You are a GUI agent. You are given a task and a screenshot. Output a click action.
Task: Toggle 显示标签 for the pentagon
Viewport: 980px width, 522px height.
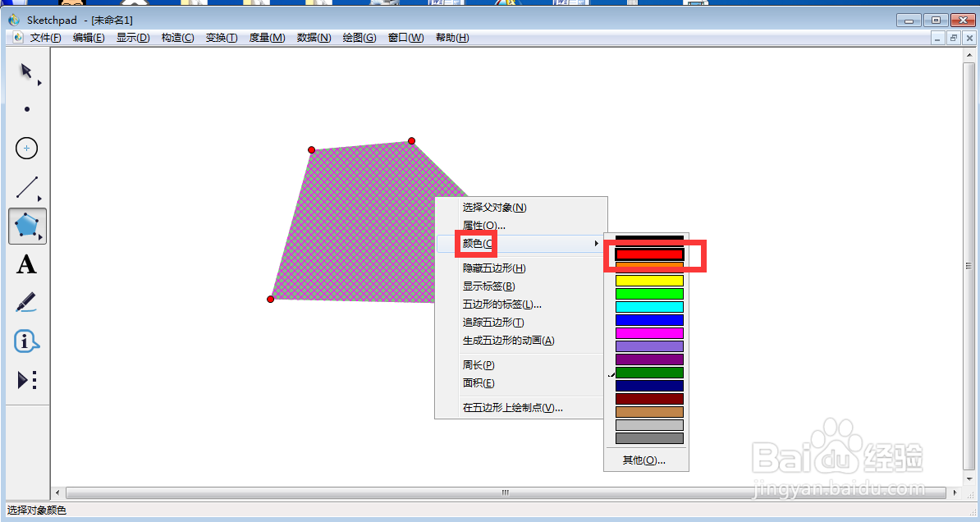494,286
